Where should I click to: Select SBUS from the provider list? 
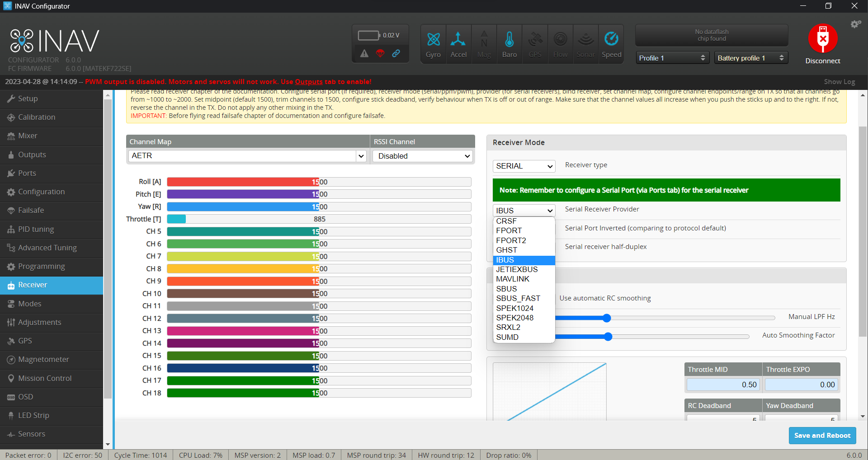click(506, 289)
